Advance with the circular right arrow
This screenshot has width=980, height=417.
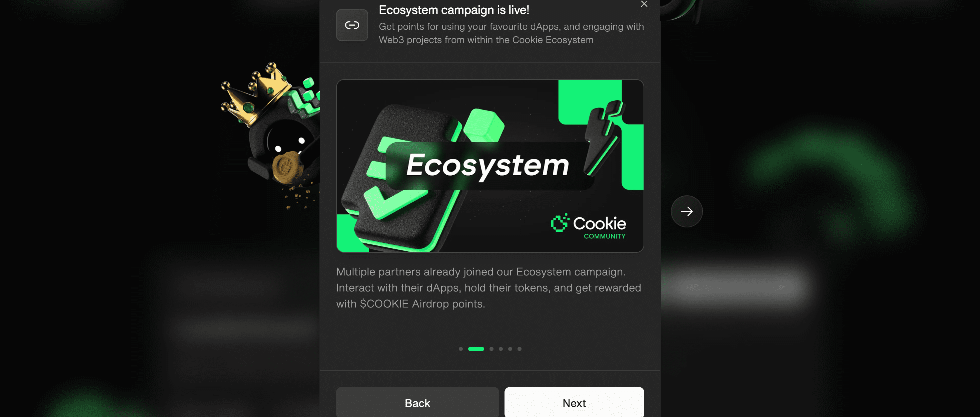pos(687,211)
